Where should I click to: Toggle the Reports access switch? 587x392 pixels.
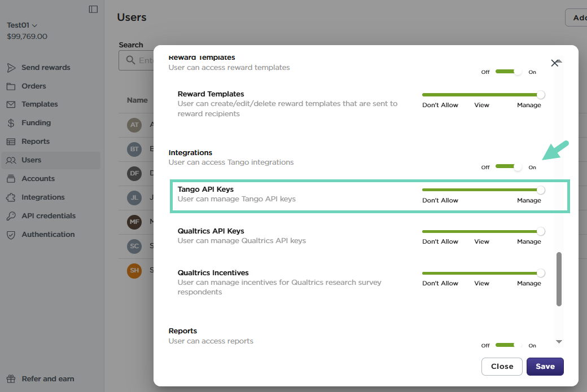509,345
